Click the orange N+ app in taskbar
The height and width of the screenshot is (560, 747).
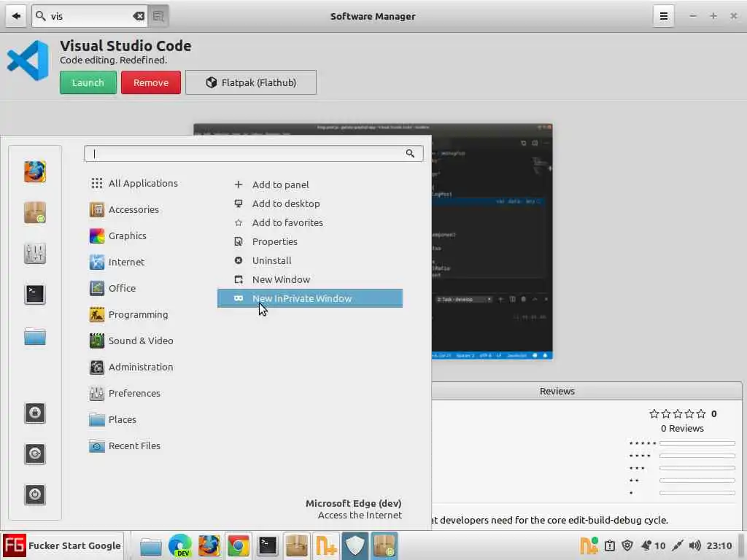(x=326, y=545)
